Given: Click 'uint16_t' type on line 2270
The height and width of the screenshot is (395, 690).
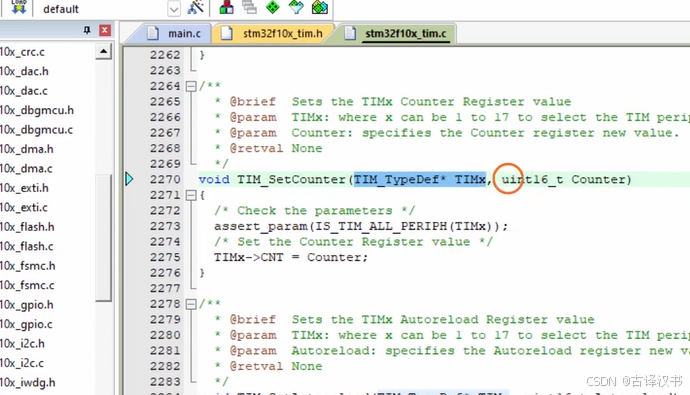Looking at the screenshot, I should click(x=532, y=179).
